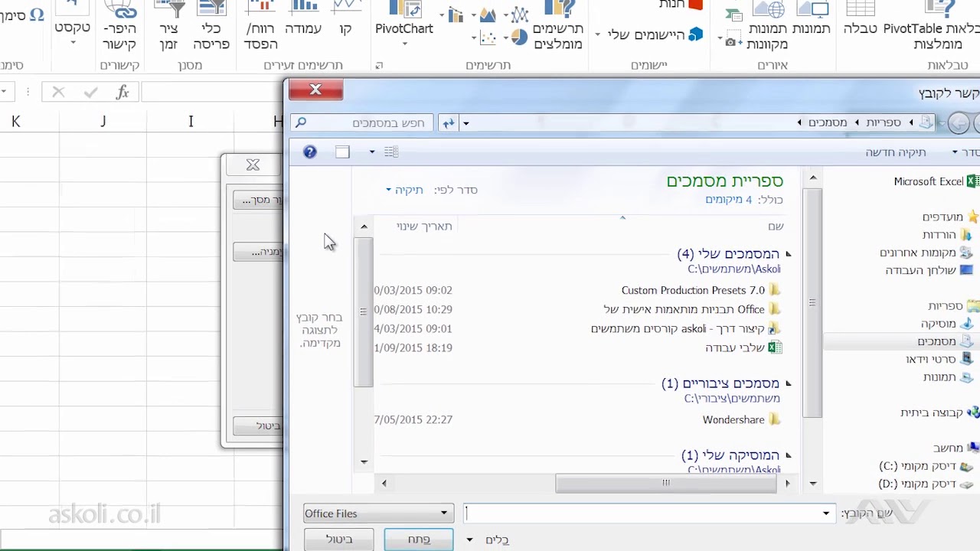Open Music (מוסיקה) library in navigation pane
Viewport: 980px width, 551px height.
(946, 324)
